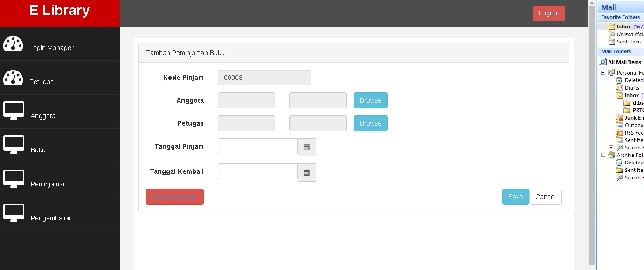Select Inbox in the Personal Folders tree
This screenshot has width=644, height=270.
[x=630, y=95]
